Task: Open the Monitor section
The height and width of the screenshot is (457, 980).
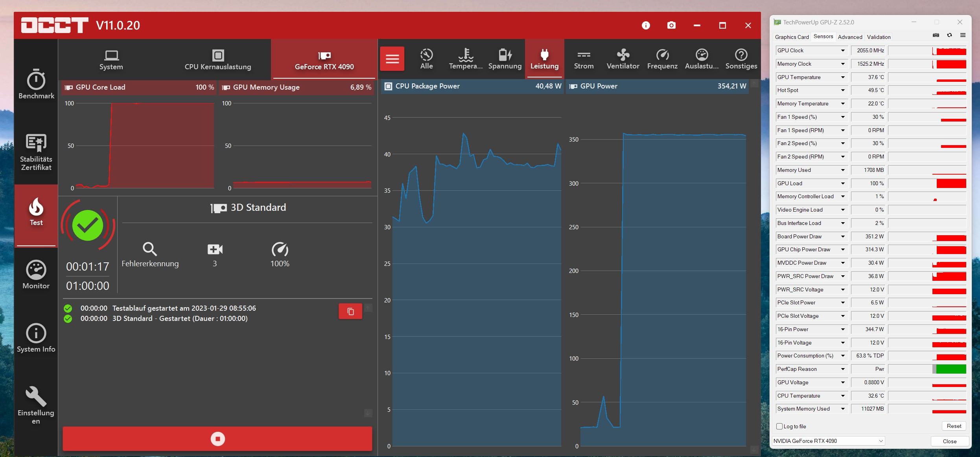Action: pos(36,275)
